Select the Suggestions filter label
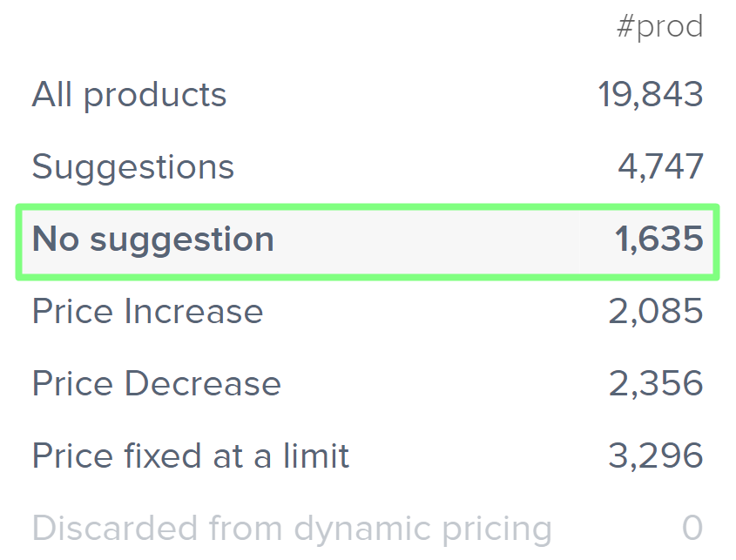Image resolution: width=736 pixels, height=560 pixels. click(133, 166)
